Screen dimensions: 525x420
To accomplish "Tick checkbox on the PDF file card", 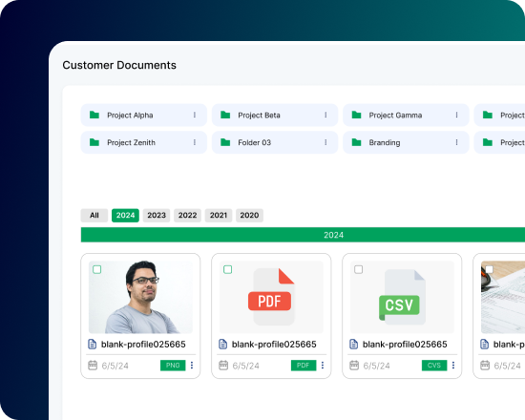I will [228, 269].
